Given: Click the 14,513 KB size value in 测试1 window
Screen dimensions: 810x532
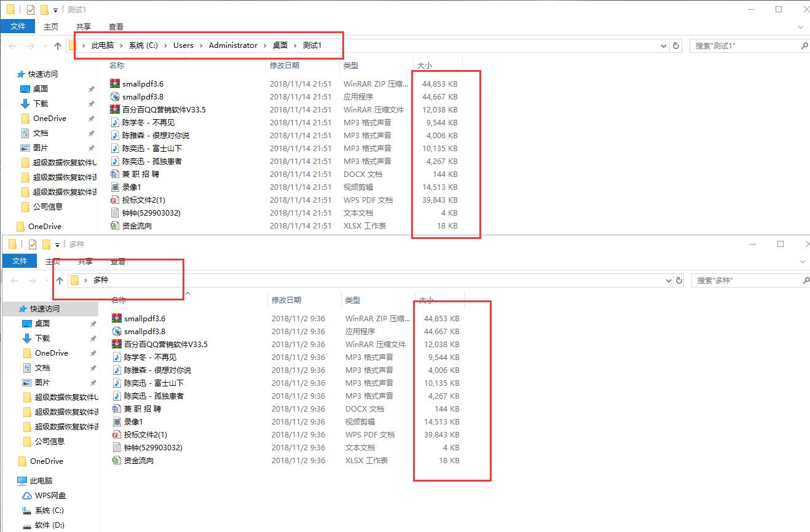Looking at the screenshot, I should pyautogui.click(x=440, y=187).
